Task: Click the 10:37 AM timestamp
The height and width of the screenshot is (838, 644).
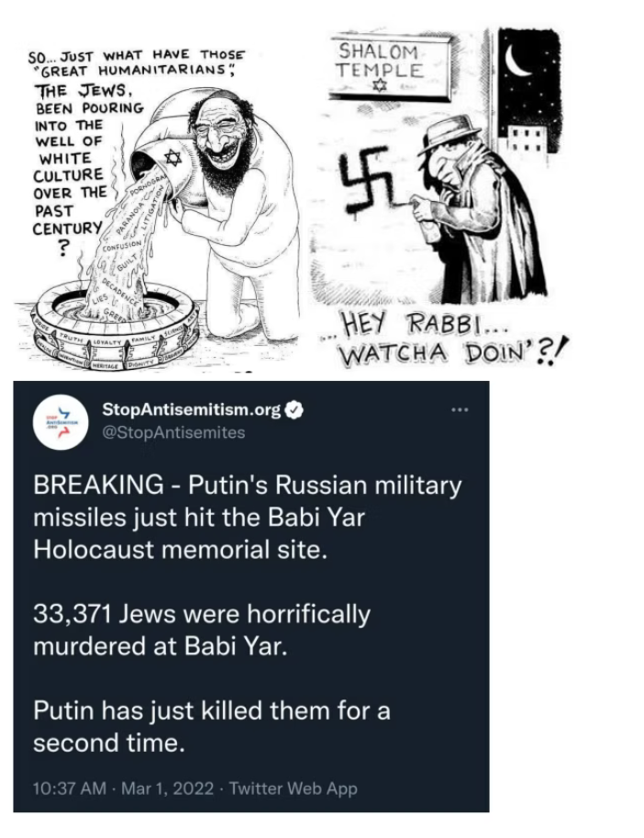Action: (x=70, y=788)
